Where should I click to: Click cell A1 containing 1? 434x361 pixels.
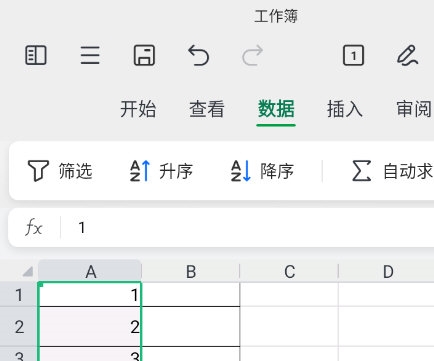(90, 295)
